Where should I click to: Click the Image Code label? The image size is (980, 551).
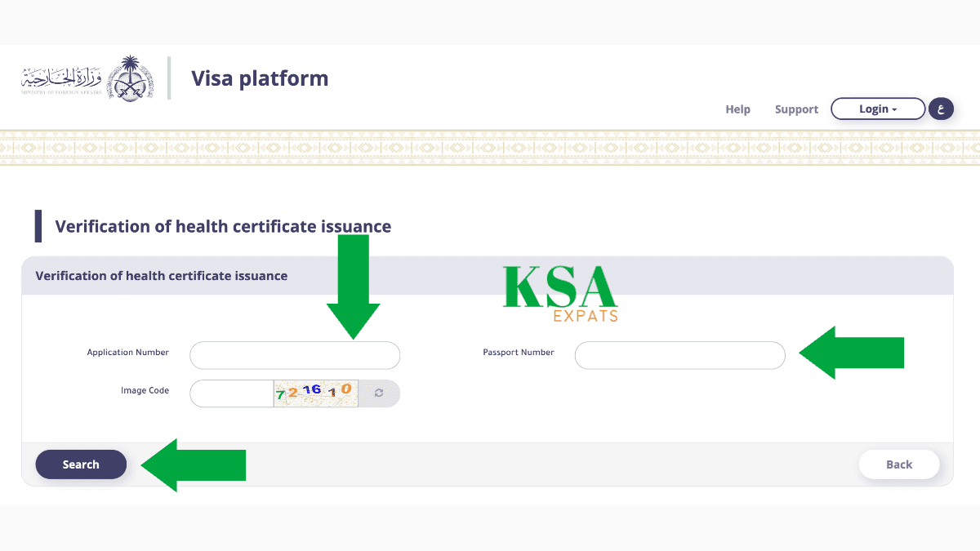145,391
